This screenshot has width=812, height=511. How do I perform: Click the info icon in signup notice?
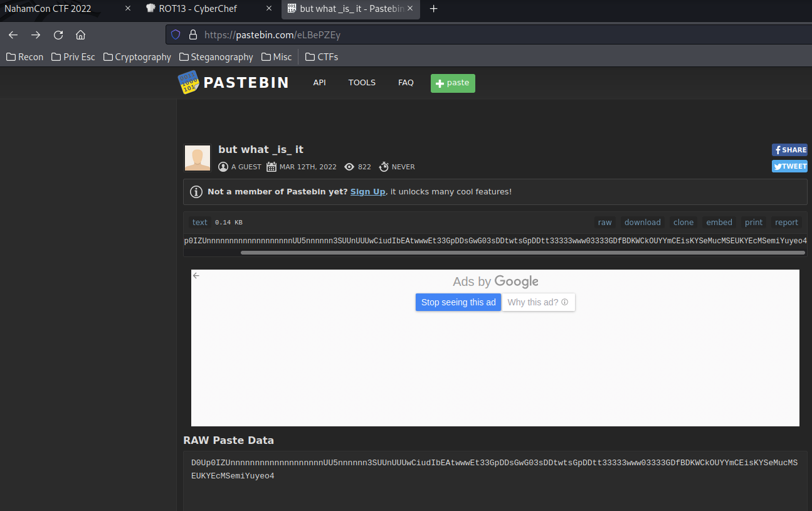tap(196, 192)
